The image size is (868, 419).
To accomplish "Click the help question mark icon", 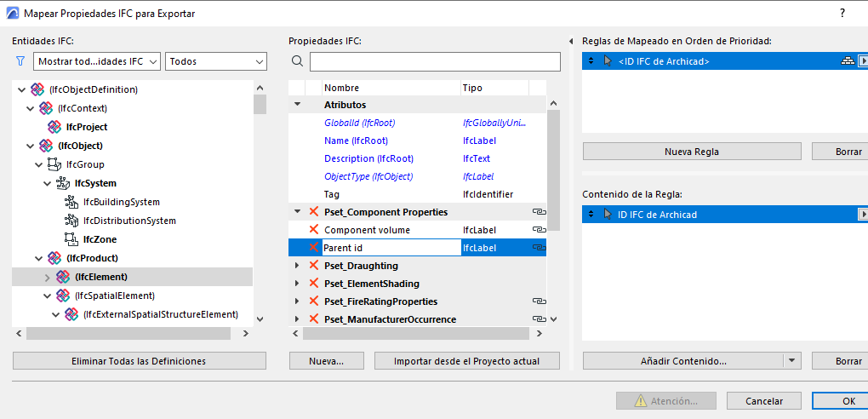I will 842,14.
